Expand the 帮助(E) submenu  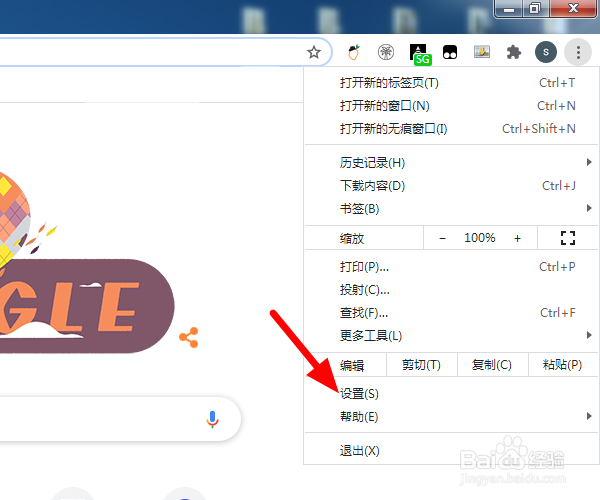point(452,416)
